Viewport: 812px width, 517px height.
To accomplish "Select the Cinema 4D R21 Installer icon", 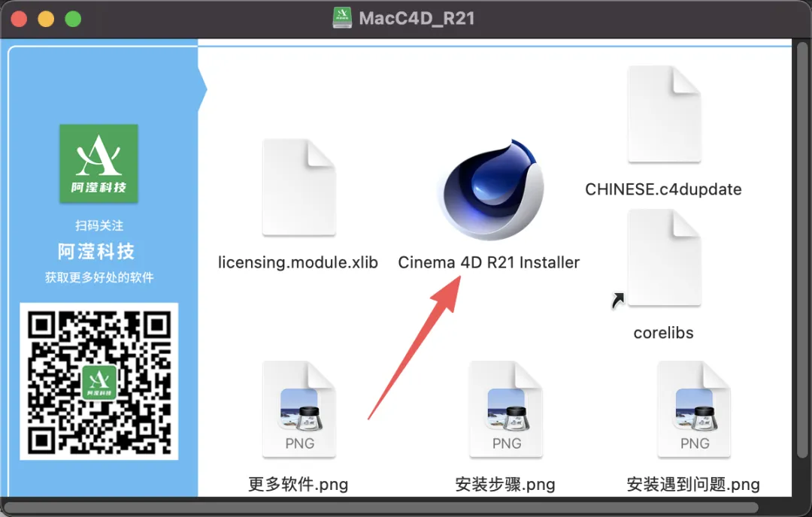I will pos(489,189).
